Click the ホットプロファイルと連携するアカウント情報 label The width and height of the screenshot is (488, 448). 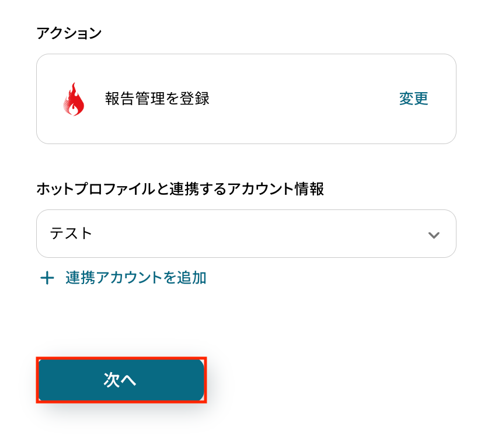[x=180, y=189]
